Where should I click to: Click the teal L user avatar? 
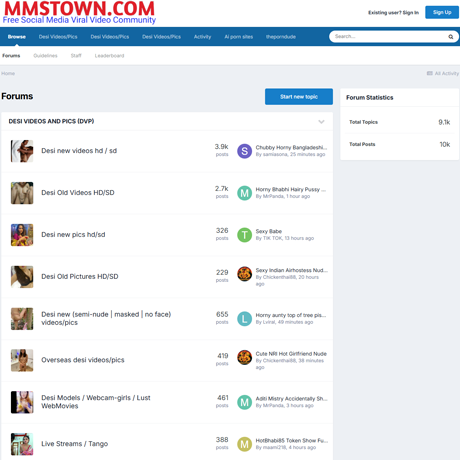244,319
